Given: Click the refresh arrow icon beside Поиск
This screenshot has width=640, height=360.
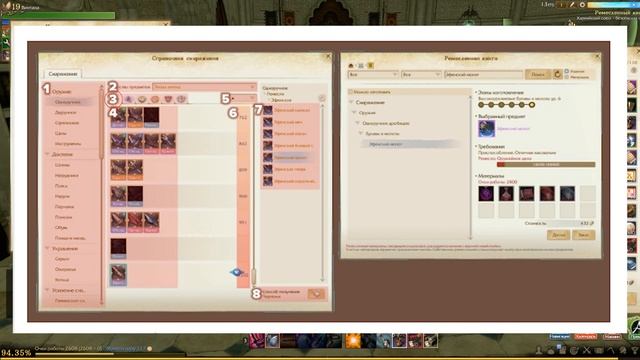Looking at the screenshot, I should [557, 75].
